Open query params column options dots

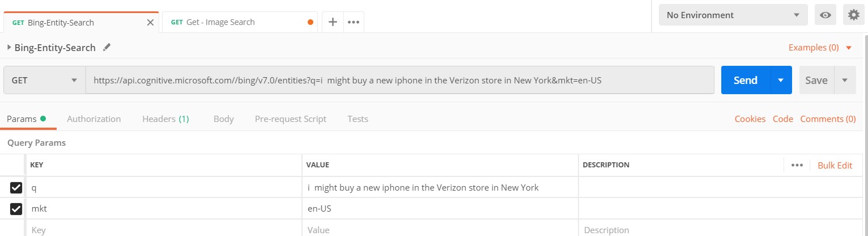(797, 165)
